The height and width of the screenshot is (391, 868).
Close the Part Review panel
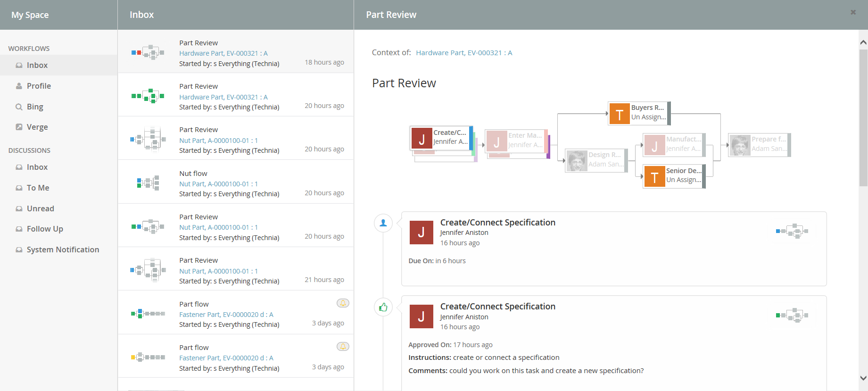(853, 12)
